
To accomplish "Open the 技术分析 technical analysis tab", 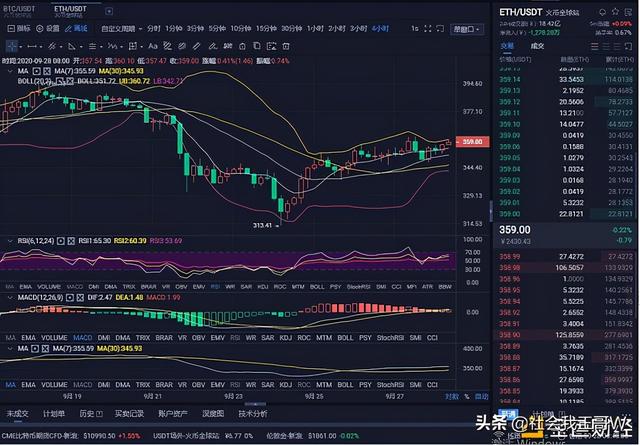I will (253, 414).
